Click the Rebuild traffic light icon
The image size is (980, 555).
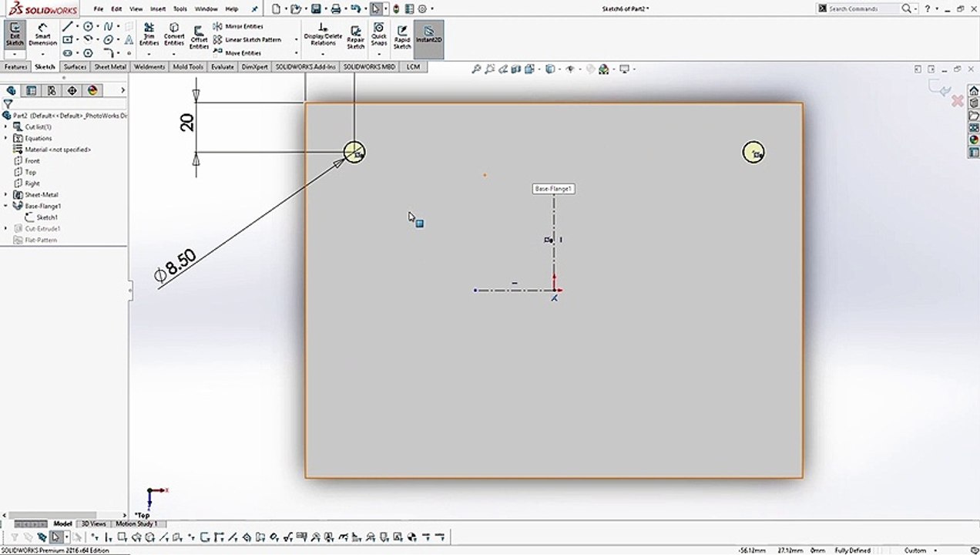[396, 8]
